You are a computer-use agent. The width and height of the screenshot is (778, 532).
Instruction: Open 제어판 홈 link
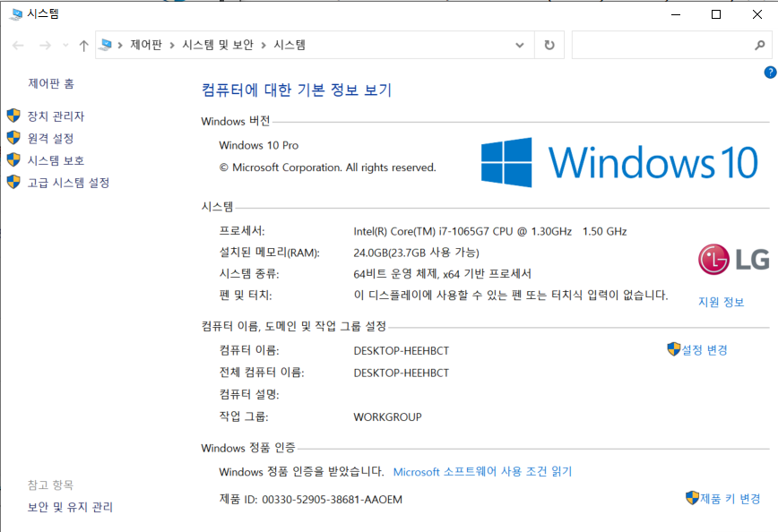point(51,84)
